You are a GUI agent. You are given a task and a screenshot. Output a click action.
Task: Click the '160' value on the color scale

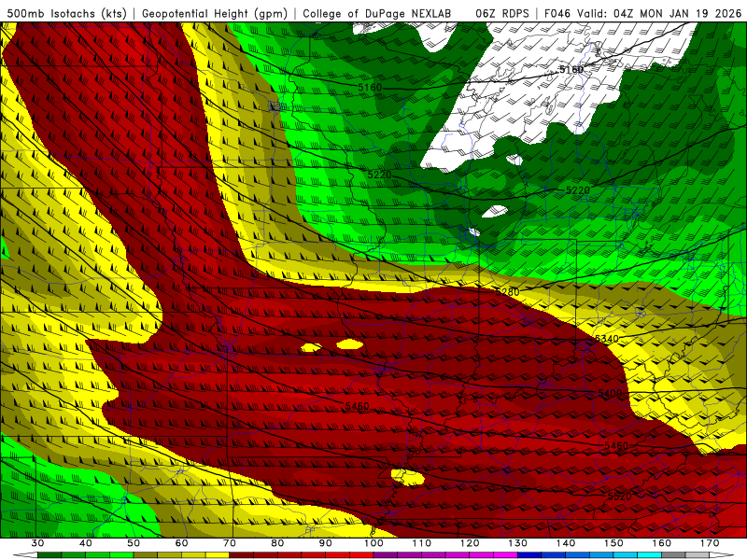[662, 543]
